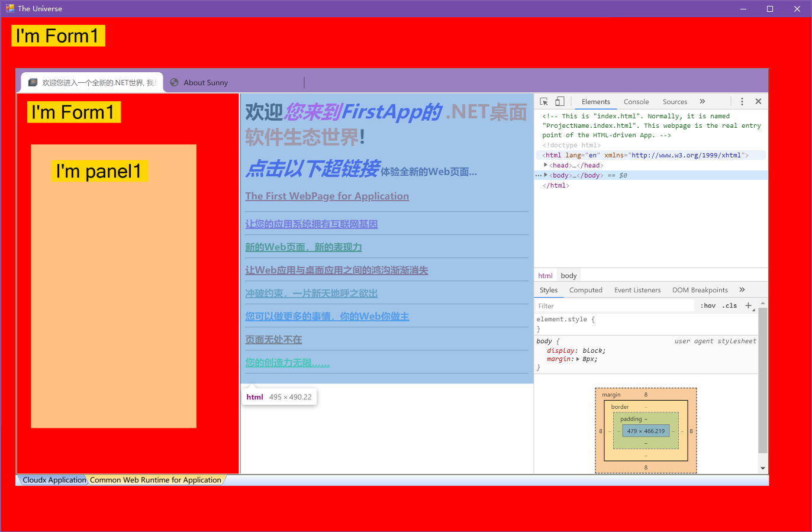
Task: Open the 您可以做更多的事情，你的Web你做主 link
Action: [x=327, y=317]
